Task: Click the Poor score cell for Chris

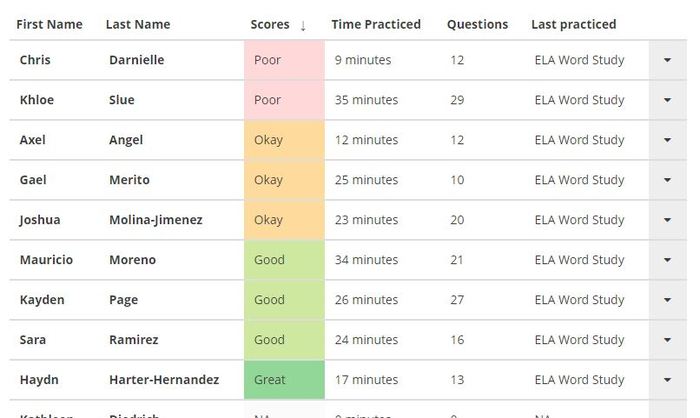Action: 284,60
